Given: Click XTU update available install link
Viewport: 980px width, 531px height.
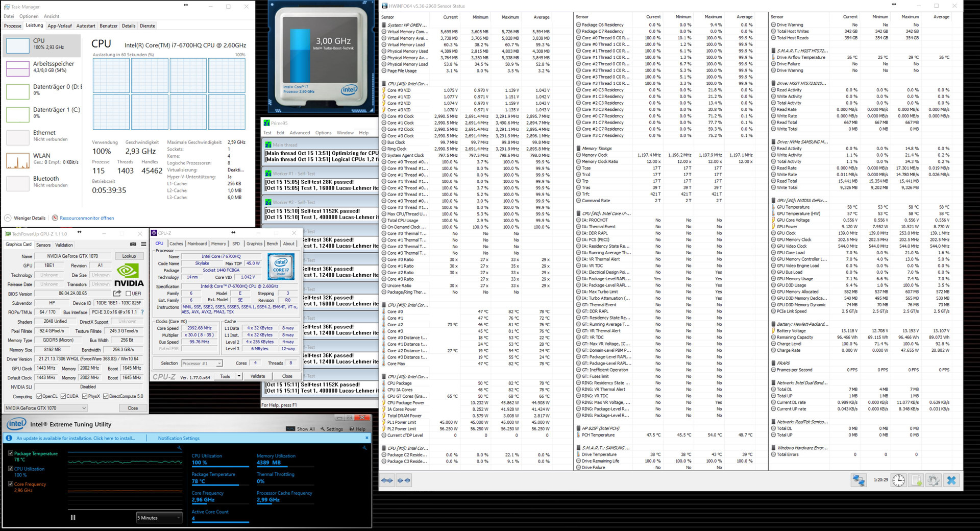Looking at the screenshot, I should coord(76,438).
